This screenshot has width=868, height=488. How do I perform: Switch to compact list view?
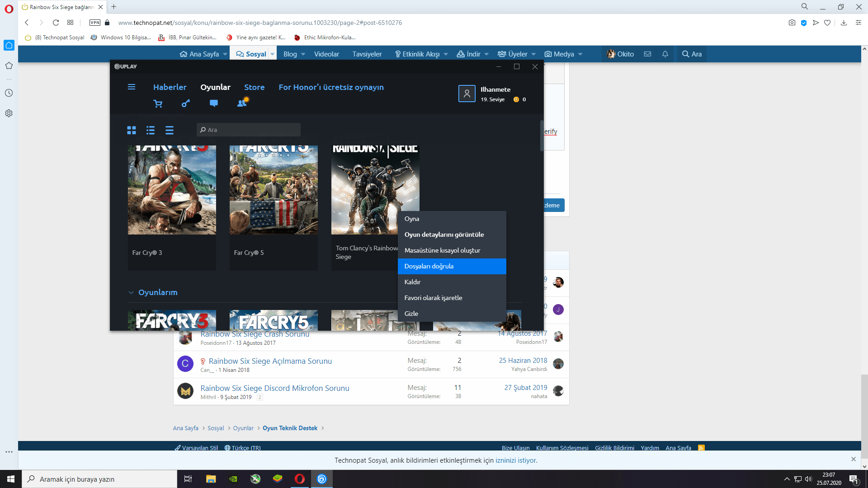coord(170,130)
